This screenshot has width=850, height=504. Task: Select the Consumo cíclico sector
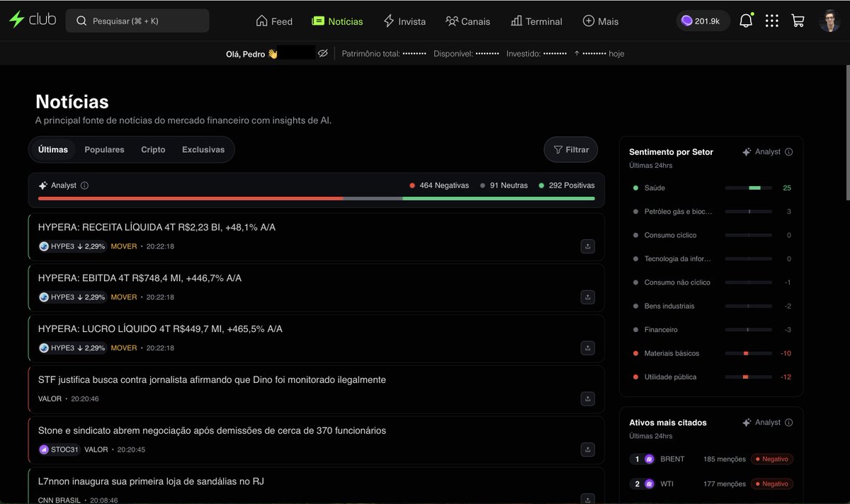(712, 235)
